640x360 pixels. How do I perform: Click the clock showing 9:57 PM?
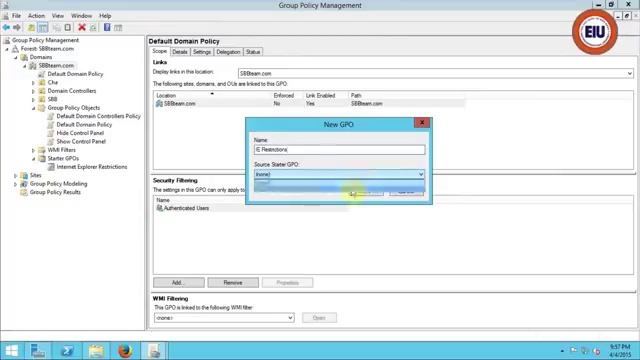point(620,347)
